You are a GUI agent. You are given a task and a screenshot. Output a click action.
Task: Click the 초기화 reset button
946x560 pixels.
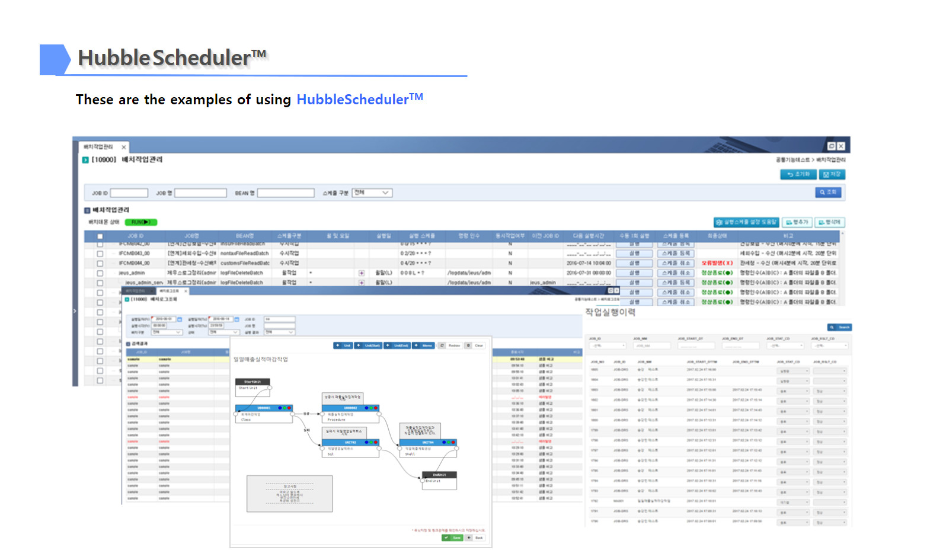(x=798, y=174)
